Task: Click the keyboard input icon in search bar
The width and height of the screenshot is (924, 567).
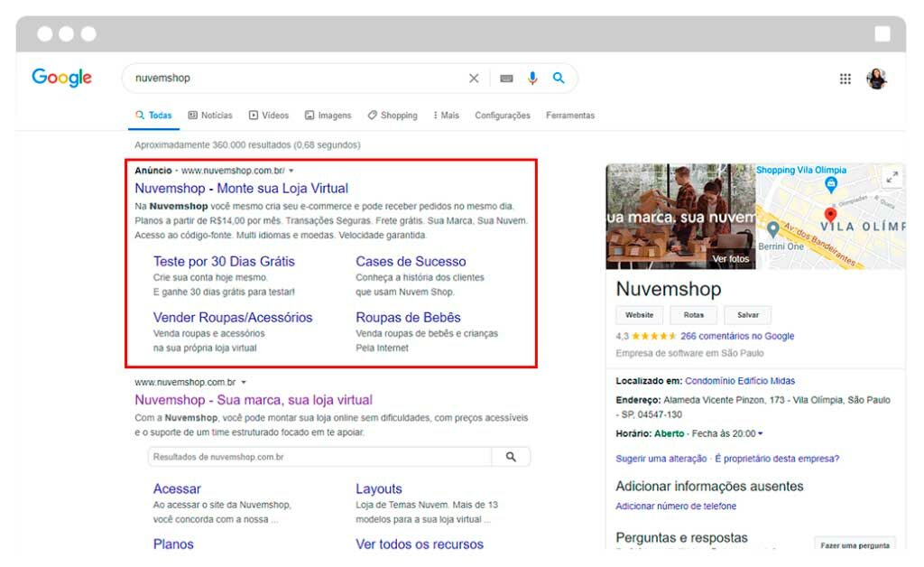Action: point(505,79)
